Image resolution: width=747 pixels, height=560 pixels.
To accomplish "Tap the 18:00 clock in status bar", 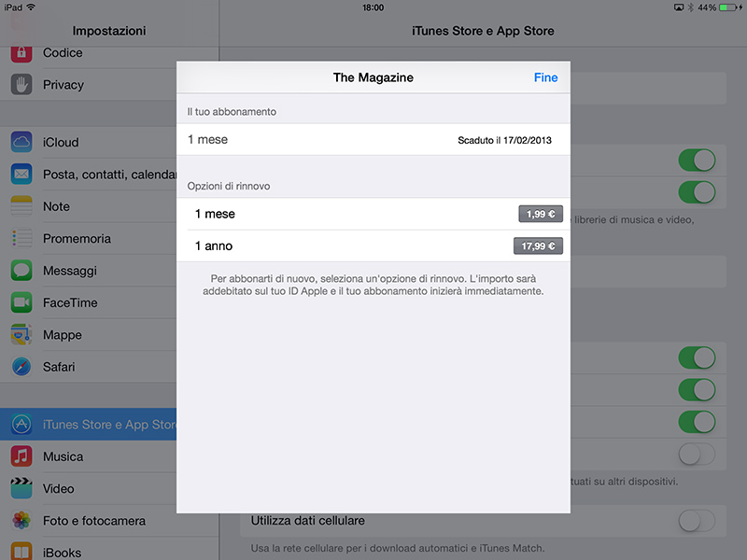I will (x=373, y=7).
